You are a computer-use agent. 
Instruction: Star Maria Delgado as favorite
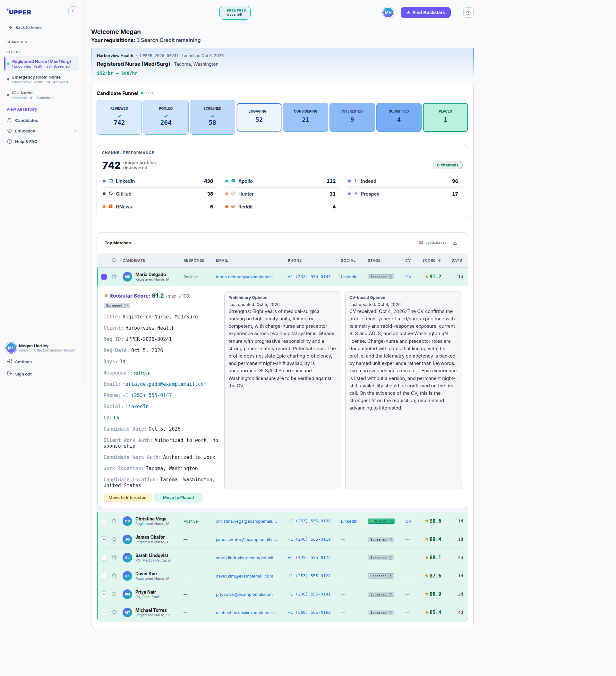pyautogui.click(x=114, y=277)
